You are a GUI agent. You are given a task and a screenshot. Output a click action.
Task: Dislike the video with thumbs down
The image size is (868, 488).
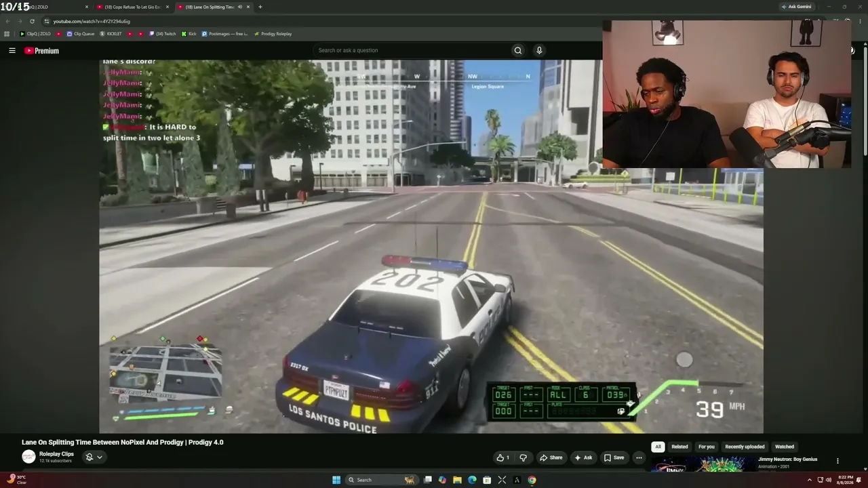tap(523, 457)
